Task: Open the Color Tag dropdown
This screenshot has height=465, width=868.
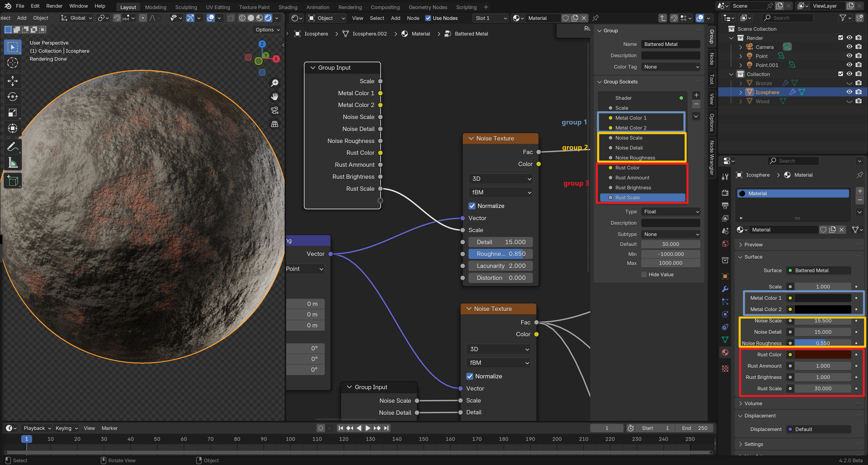Action: point(670,67)
